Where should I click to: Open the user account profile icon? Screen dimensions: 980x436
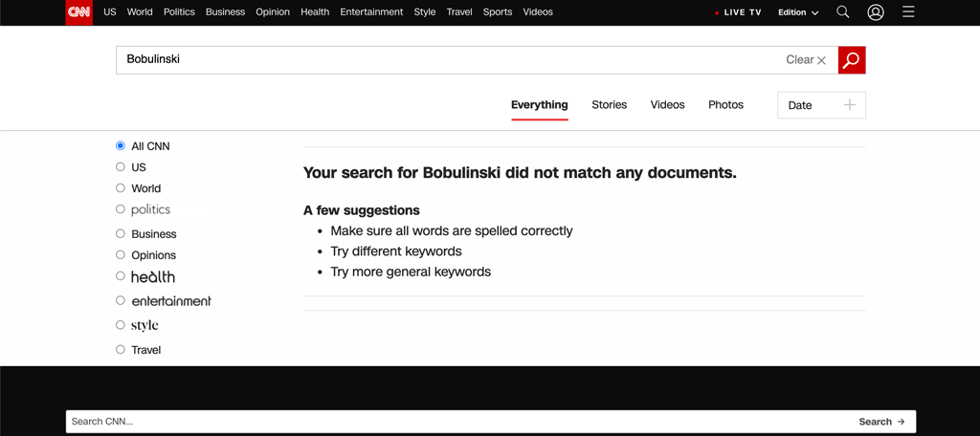pyautogui.click(x=875, y=12)
